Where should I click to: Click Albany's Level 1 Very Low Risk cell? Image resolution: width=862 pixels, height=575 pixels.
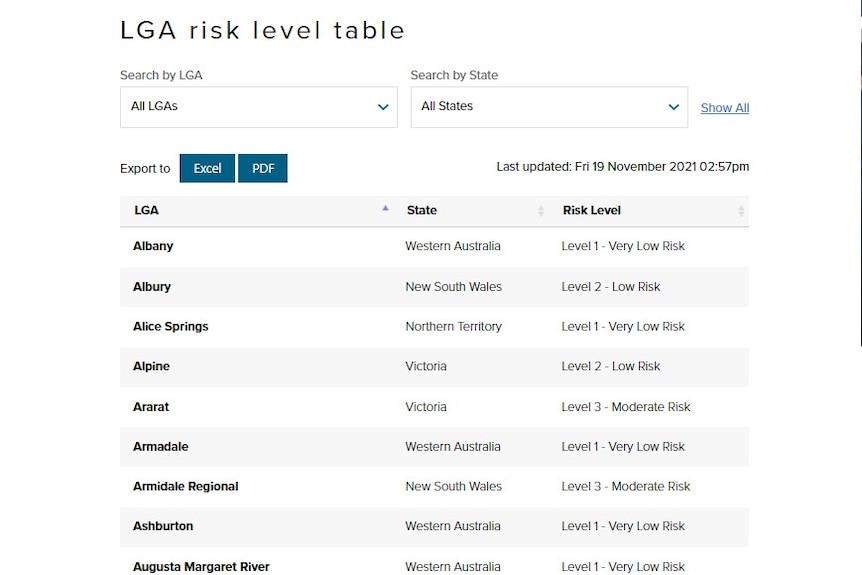pos(623,246)
